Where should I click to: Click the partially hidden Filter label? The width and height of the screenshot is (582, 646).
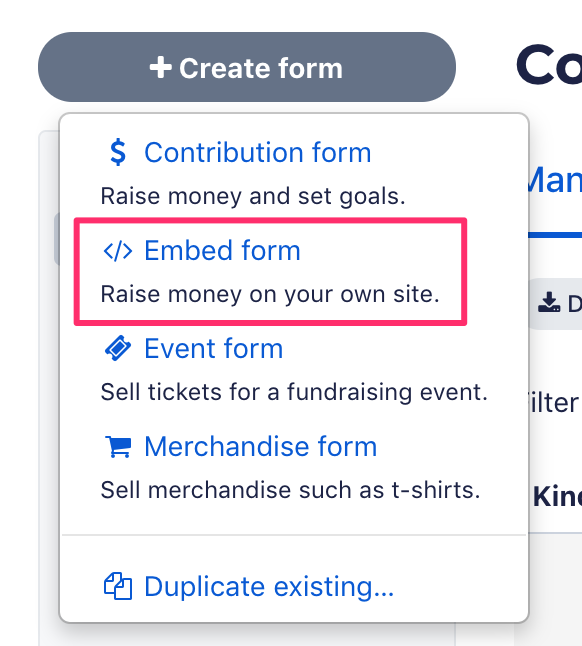point(554,402)
